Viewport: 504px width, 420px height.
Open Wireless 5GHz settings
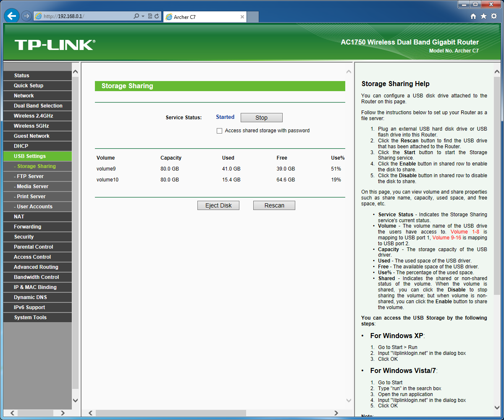[x=37, y=126]
